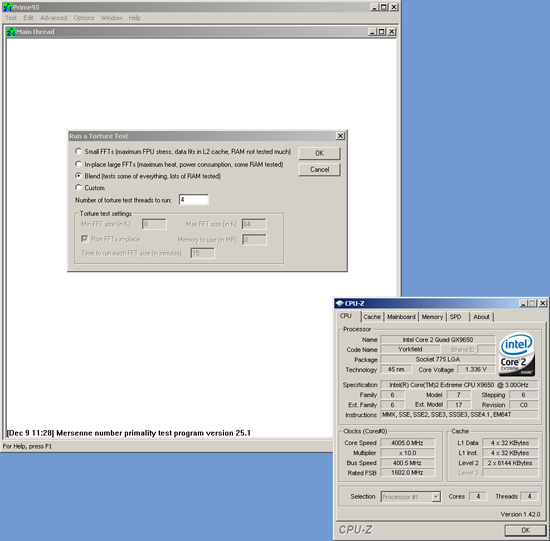Click the Memory to use field
The height and width of the screenshot is (541, 550).
point(254,240)
